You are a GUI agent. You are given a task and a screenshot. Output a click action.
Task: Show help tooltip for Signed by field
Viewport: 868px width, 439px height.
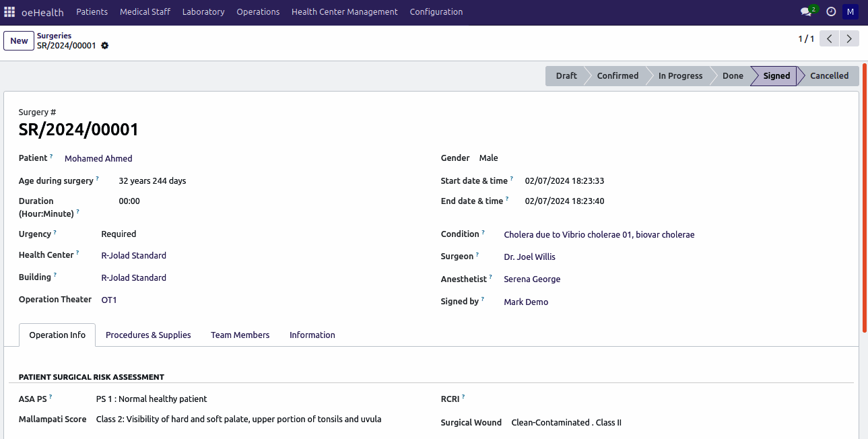[483, 300]
